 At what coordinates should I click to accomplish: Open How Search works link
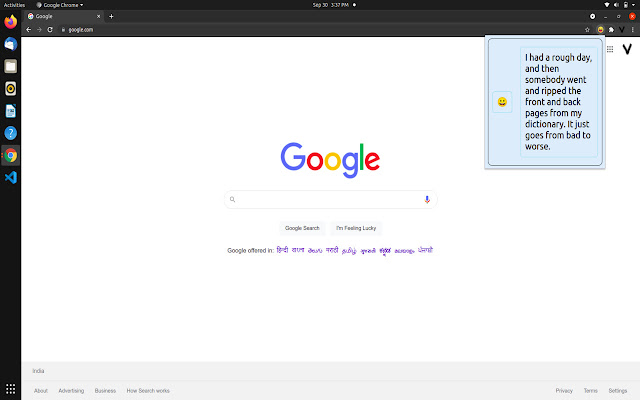[148, 391]
